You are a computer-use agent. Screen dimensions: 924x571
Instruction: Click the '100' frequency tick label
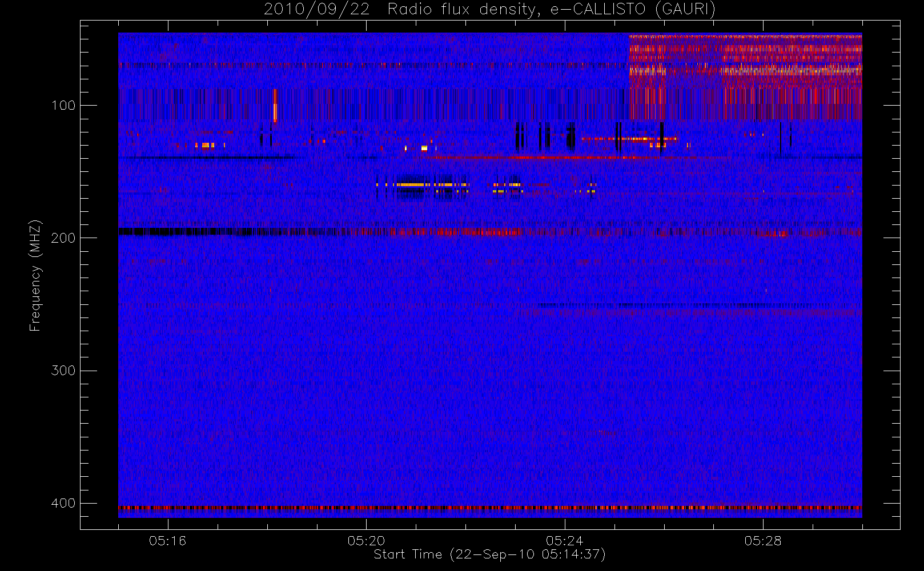(x=63, y=105)
